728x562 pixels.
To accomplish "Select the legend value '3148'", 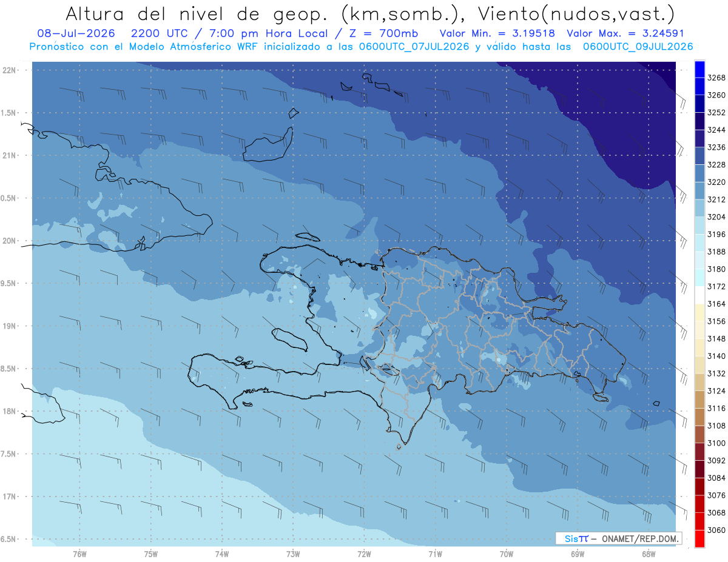I will 716,339.
